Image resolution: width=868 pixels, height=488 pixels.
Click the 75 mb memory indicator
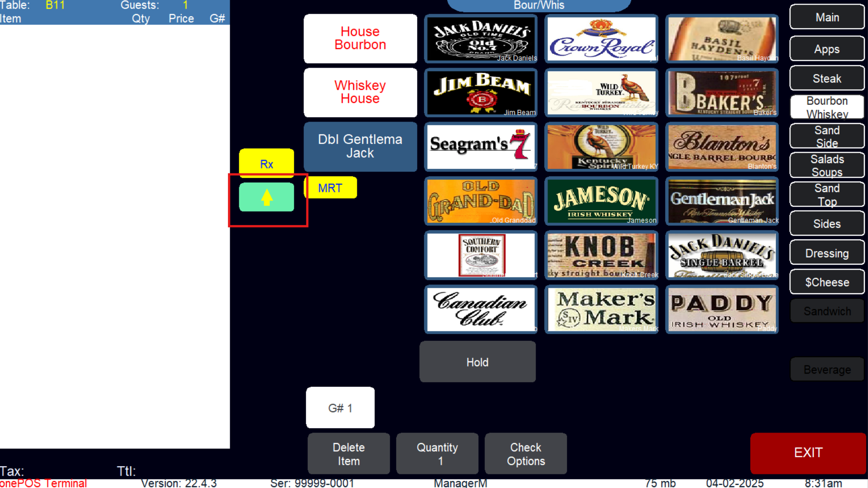(660, 483)
